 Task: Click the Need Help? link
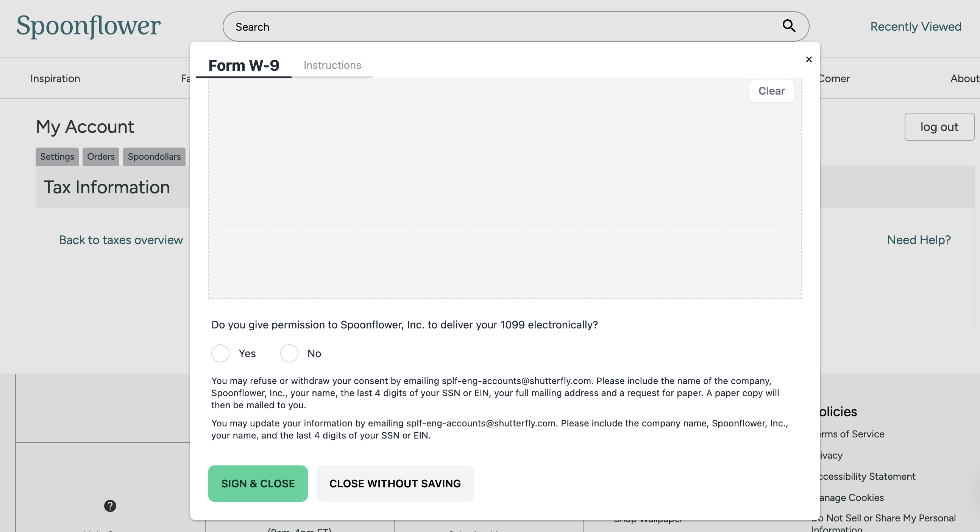pyautogui.click(x=918, y=240)
